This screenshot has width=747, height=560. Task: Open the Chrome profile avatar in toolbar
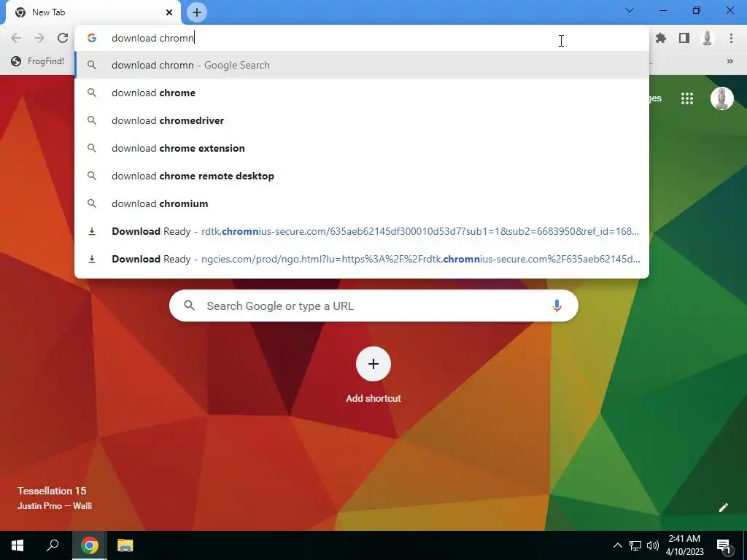tap(708, 38)
